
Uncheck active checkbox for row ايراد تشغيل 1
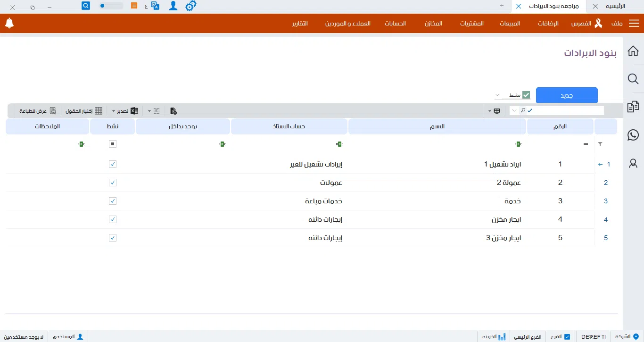click(113, 164)
